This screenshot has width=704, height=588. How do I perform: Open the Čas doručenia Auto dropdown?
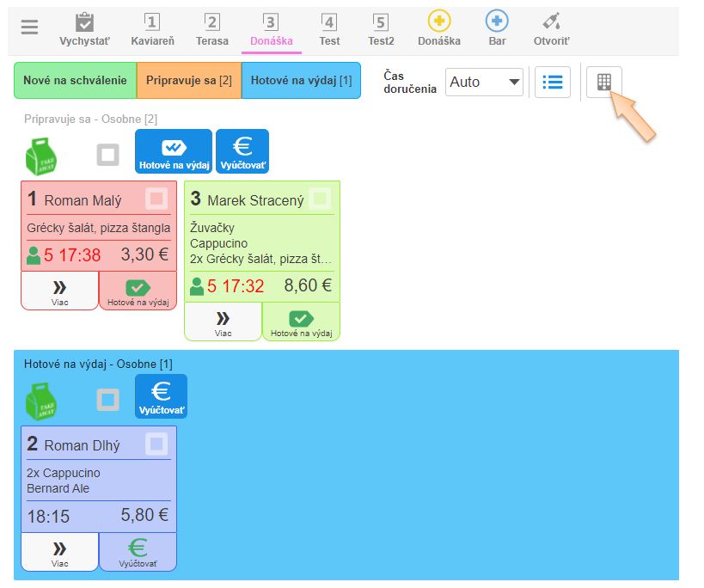[484, 82]
